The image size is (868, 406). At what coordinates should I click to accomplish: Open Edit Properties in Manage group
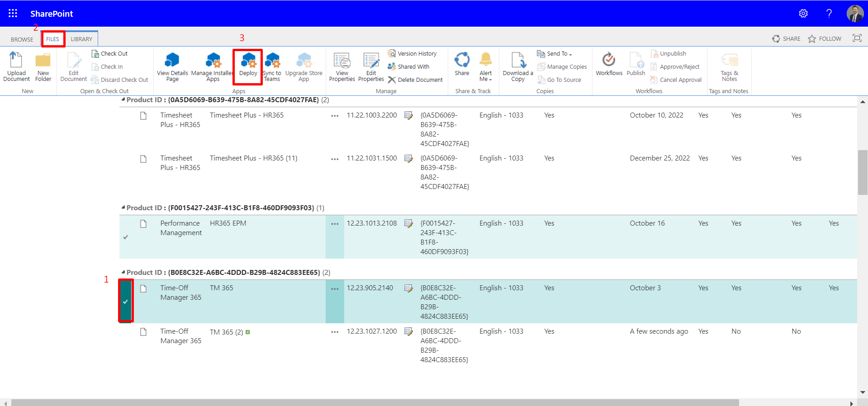(x=371, y=66)
